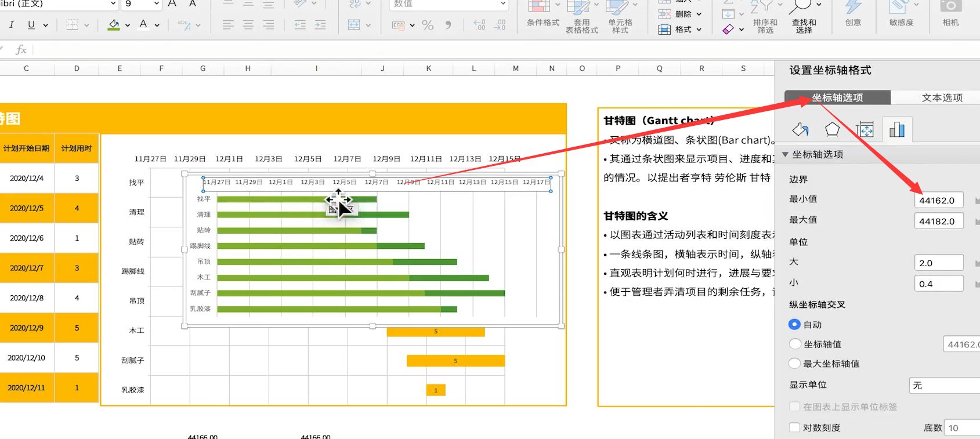Click the percent style icon

(428, 25)
